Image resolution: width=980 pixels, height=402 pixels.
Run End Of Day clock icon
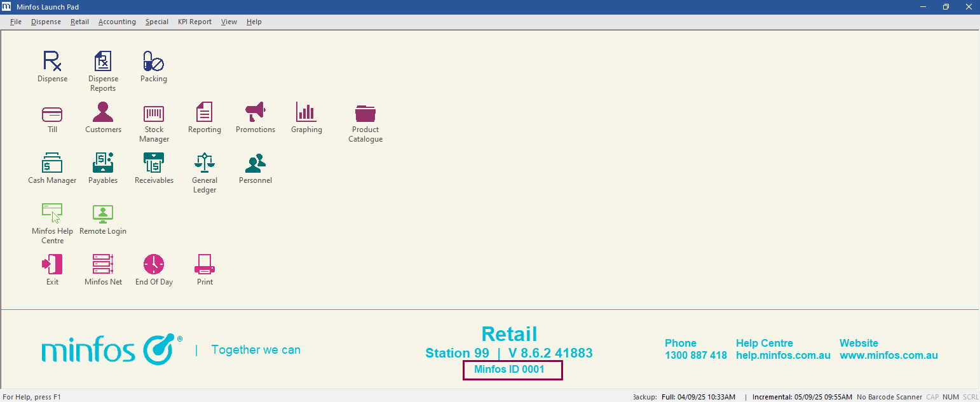[x=154, y=264]
